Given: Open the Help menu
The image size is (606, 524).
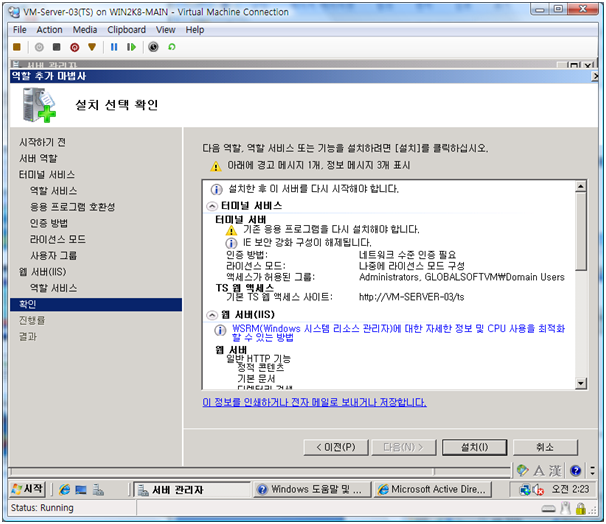Looking at the screenshot, I should coord(195,30).
